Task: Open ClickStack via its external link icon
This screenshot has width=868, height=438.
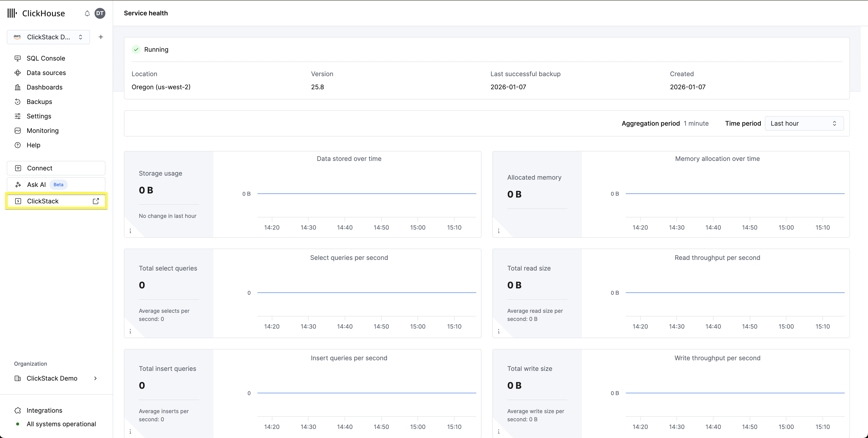Action: [x=96, y=201]
